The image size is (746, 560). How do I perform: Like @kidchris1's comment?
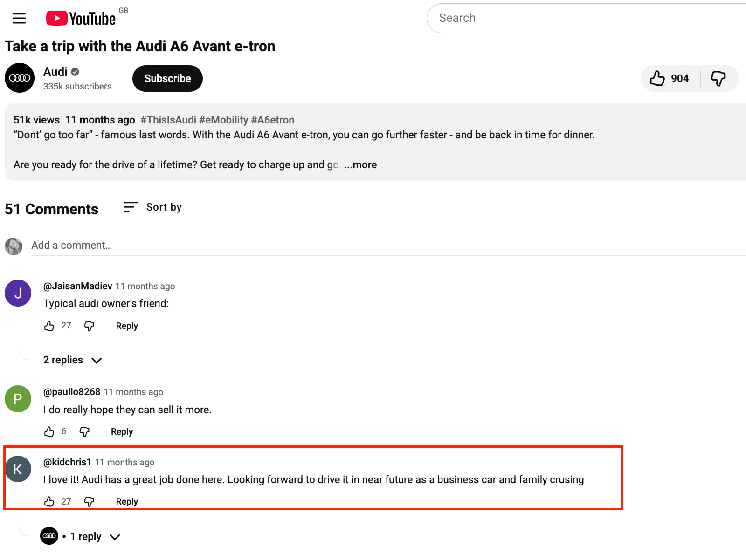[49, 501]
